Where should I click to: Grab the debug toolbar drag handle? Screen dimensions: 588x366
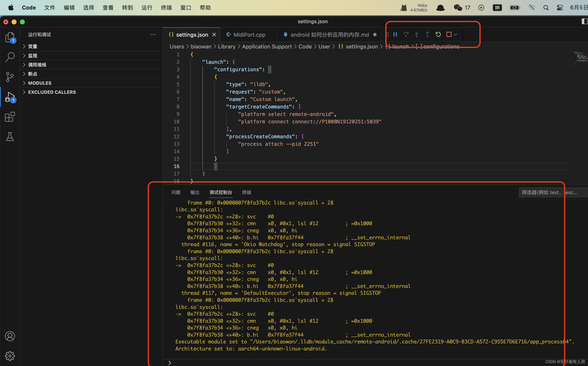tap(387, 34)
